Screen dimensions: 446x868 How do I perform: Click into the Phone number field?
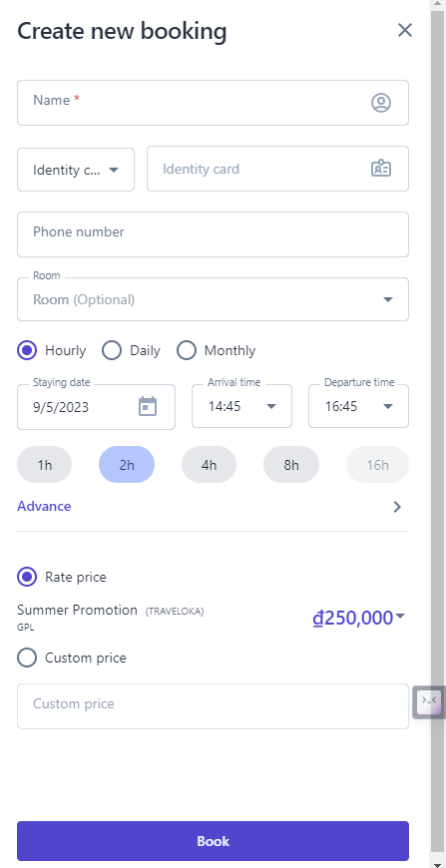point(214,234)
